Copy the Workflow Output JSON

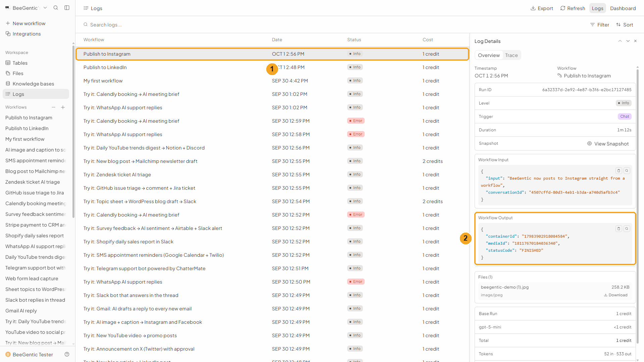click(x=619, y=229)
